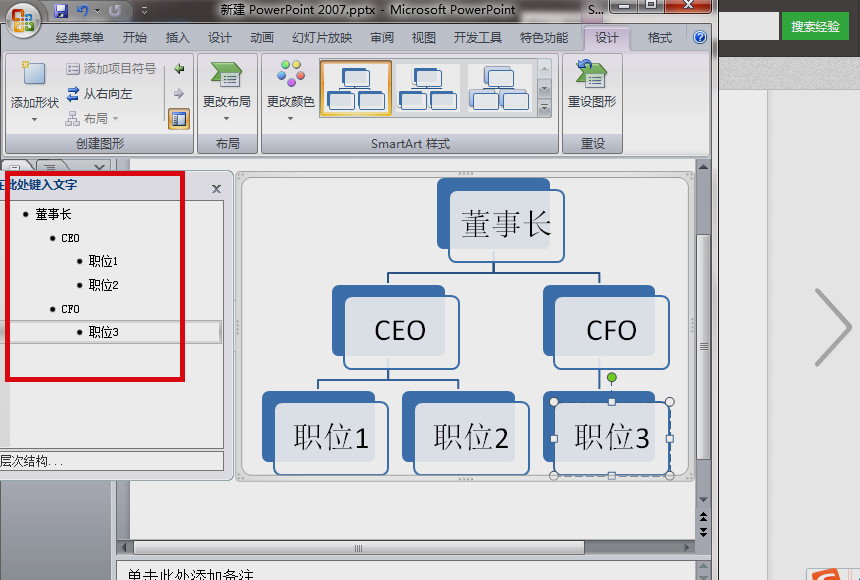Switch to the 开始 tab

(x=135, y=37)
